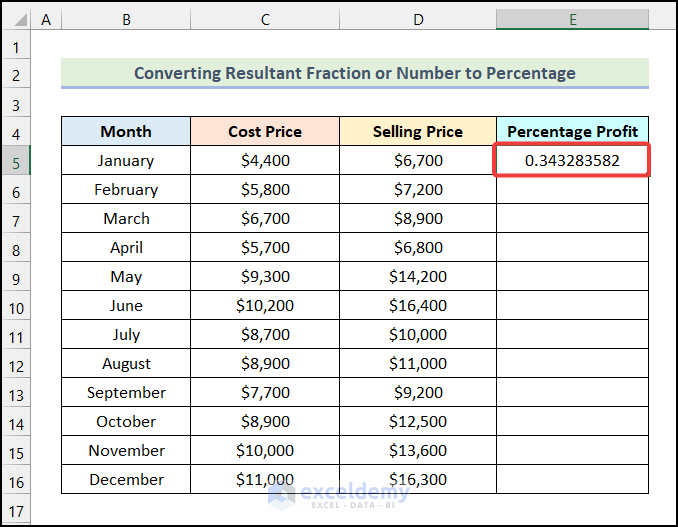Click column C header
The width and height of the screenshot is (678, 527).
click(264, 20)
